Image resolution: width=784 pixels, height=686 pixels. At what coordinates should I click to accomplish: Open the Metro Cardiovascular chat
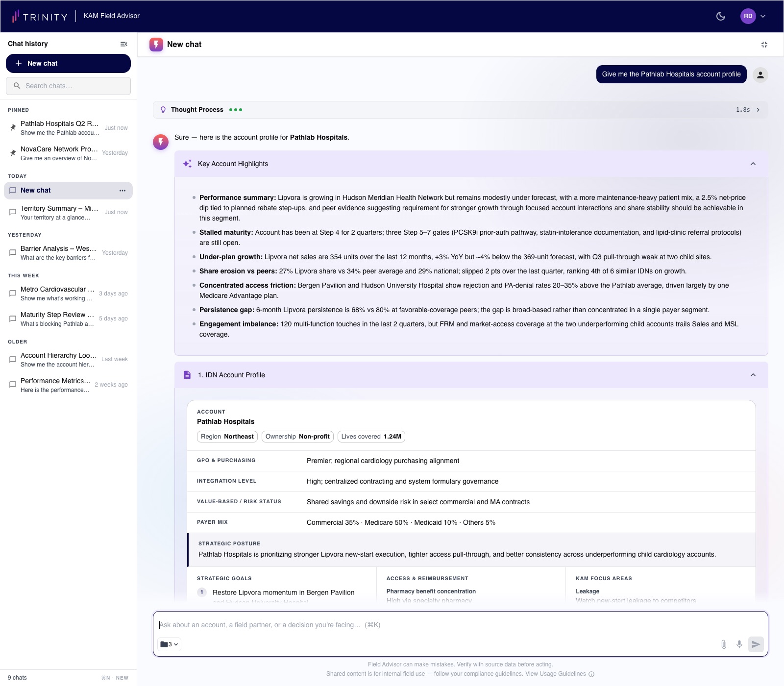(68, 294)
